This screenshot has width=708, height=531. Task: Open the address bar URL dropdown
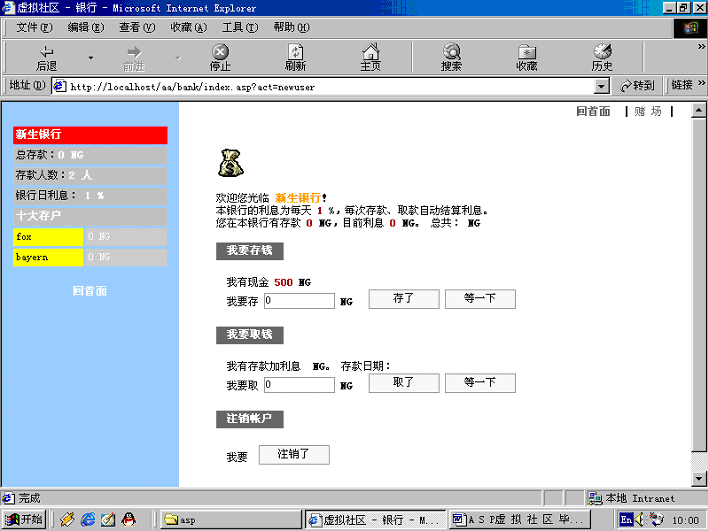tap(601, 86)
